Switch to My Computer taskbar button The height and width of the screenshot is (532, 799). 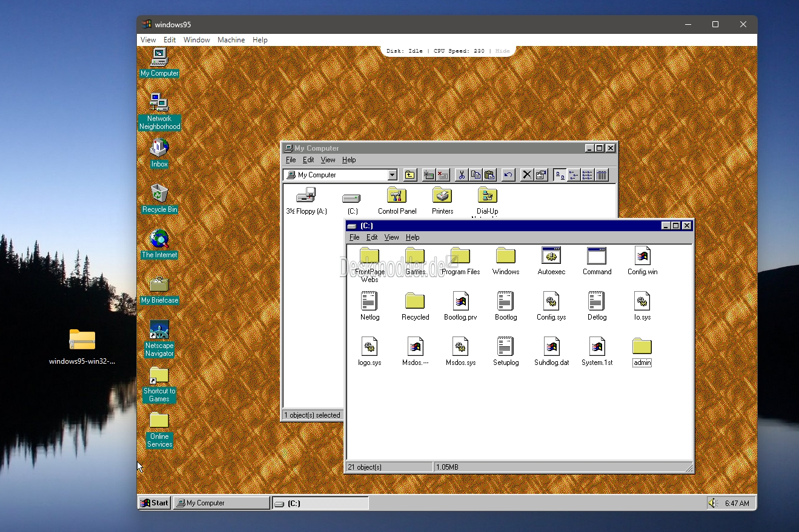pyautogui.click(x=222, y=503)
